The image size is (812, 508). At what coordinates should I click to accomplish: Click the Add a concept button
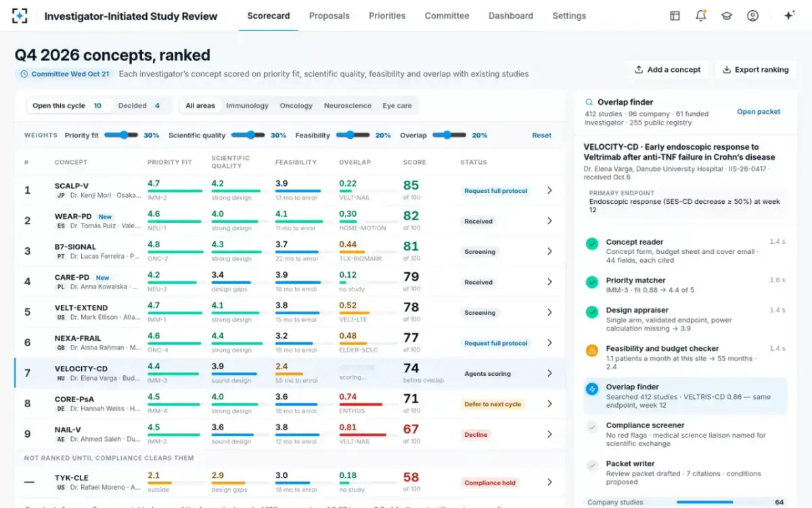coord(667,69)
